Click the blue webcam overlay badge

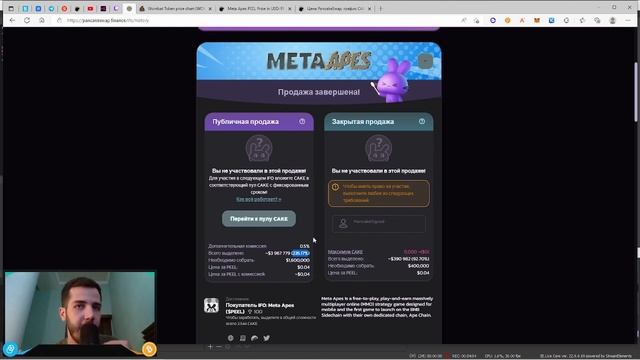click(10, 349)
